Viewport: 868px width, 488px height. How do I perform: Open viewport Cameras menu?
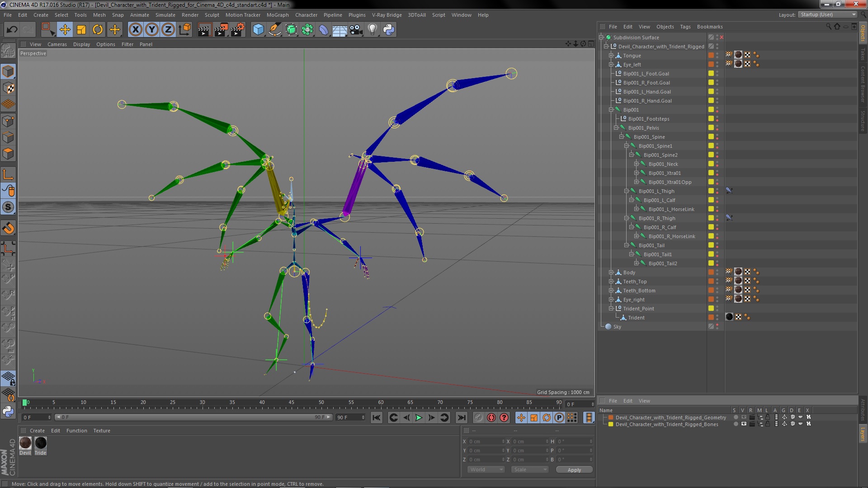coord(57,44)
